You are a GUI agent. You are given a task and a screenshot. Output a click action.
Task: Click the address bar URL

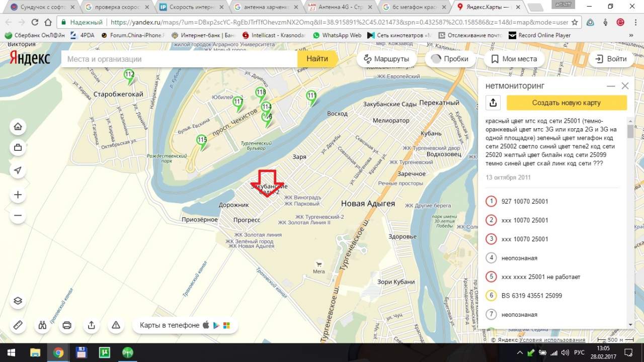click(339, 22)
